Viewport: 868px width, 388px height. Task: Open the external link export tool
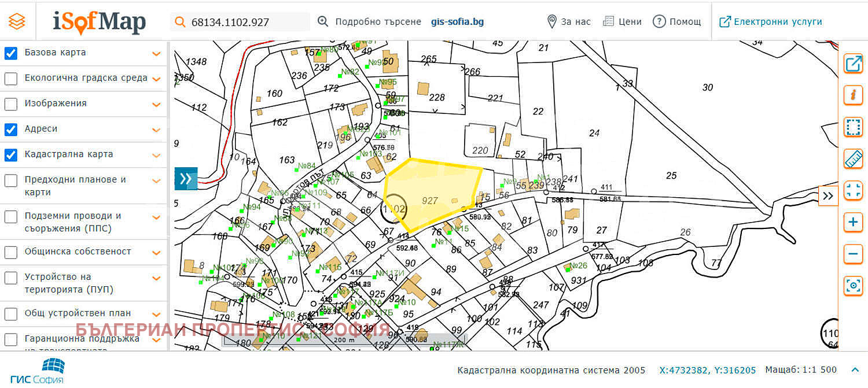853,64
